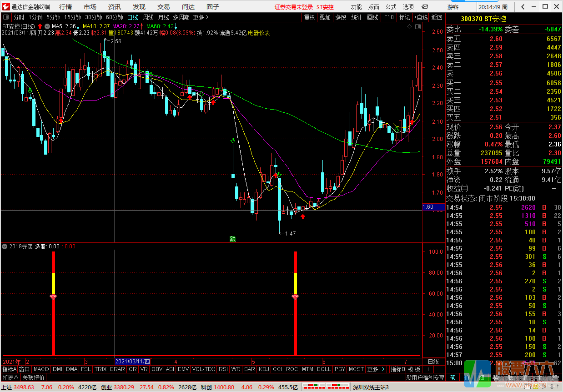Image resolution: width=563 pixels, height=392 pixels.
Task: Switch to the 5分钟 period
Action: [x=54, y=17]
